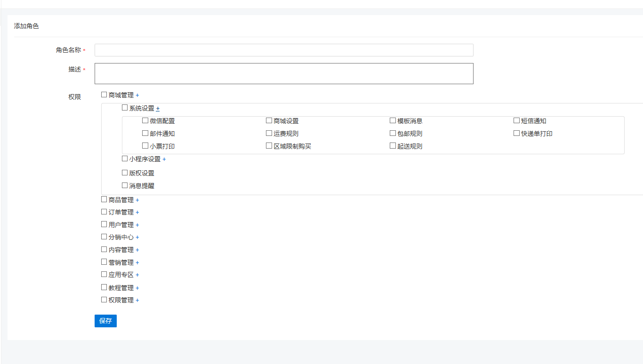Expand the 商品管理 plus icon
Screen dimensions: 643x364
[137, 200]
